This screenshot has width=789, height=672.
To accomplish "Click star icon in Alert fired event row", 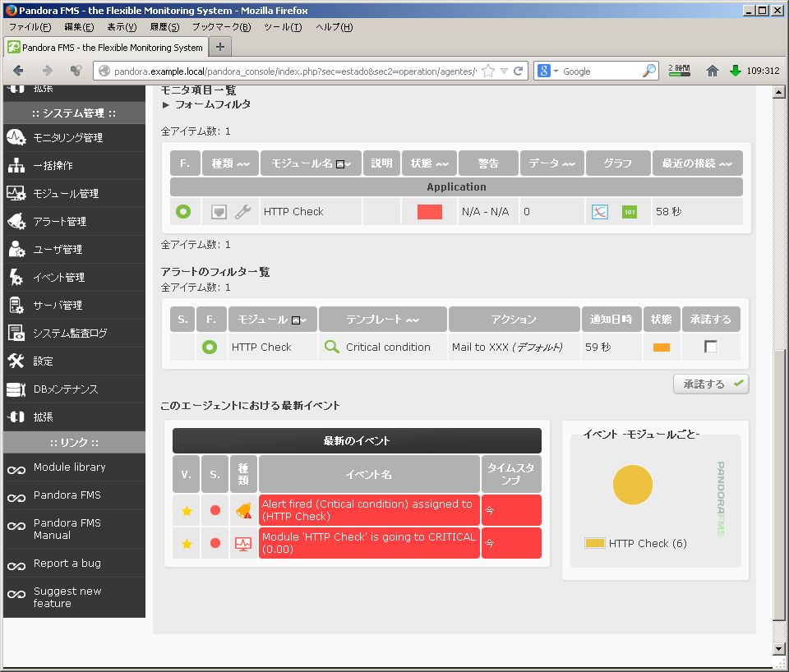I will [187, 511].
